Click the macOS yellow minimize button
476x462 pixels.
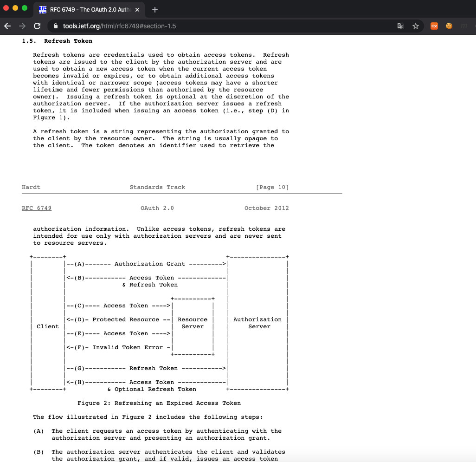tap(15, 8)
